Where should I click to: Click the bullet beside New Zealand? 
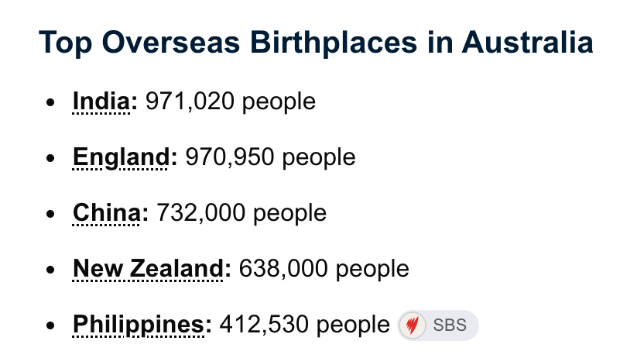tap(50, 270)
